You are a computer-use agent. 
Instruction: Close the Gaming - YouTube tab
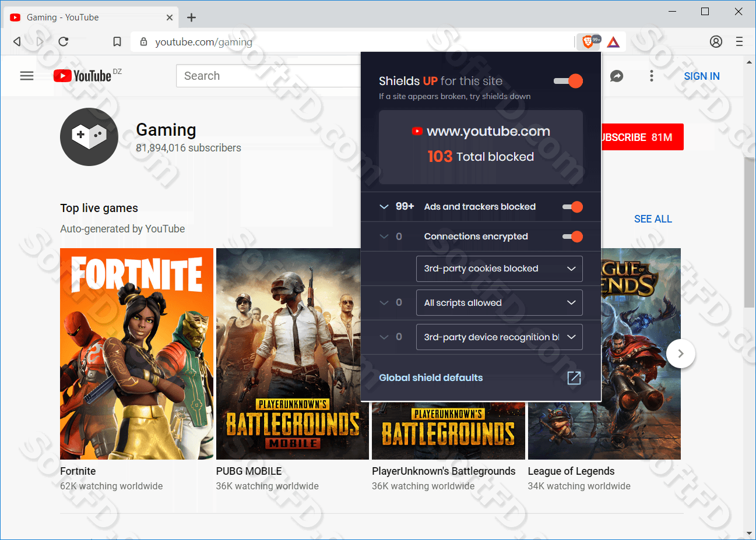(170, 17)
